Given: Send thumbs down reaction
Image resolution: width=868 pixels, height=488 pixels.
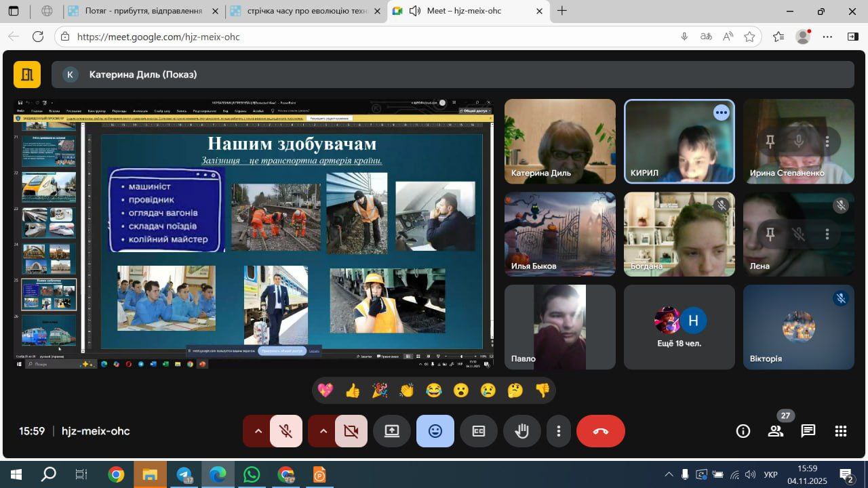Looking at the screenshot, I should [542, 390].
